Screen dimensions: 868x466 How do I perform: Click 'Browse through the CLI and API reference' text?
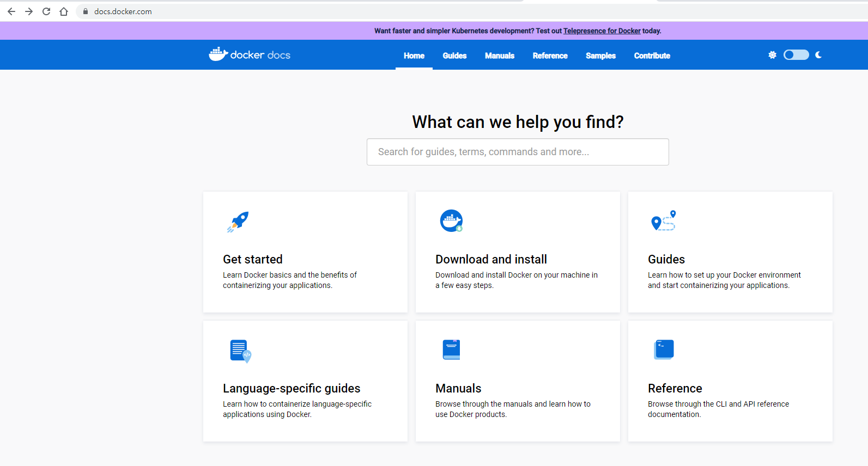[x=718, y=404]
